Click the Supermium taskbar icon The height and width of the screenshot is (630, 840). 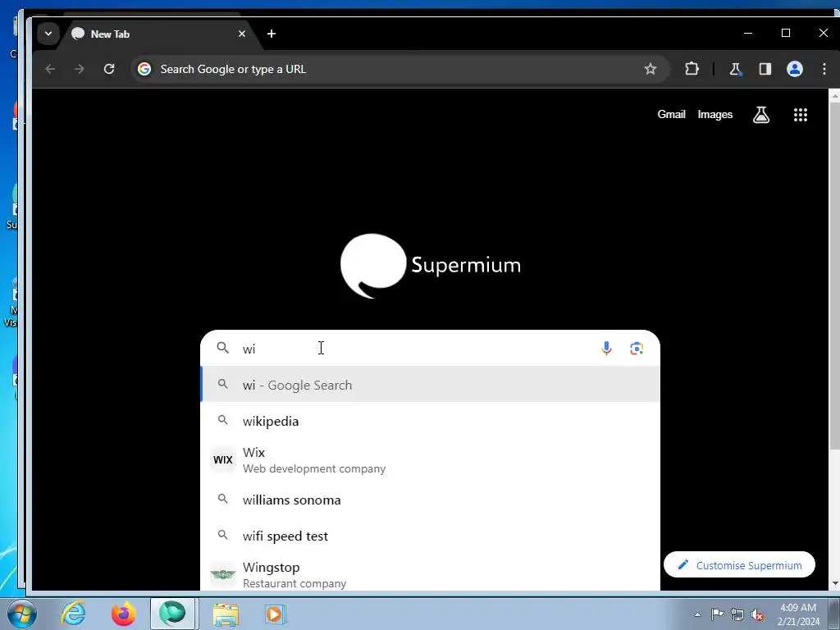(172, 614)
